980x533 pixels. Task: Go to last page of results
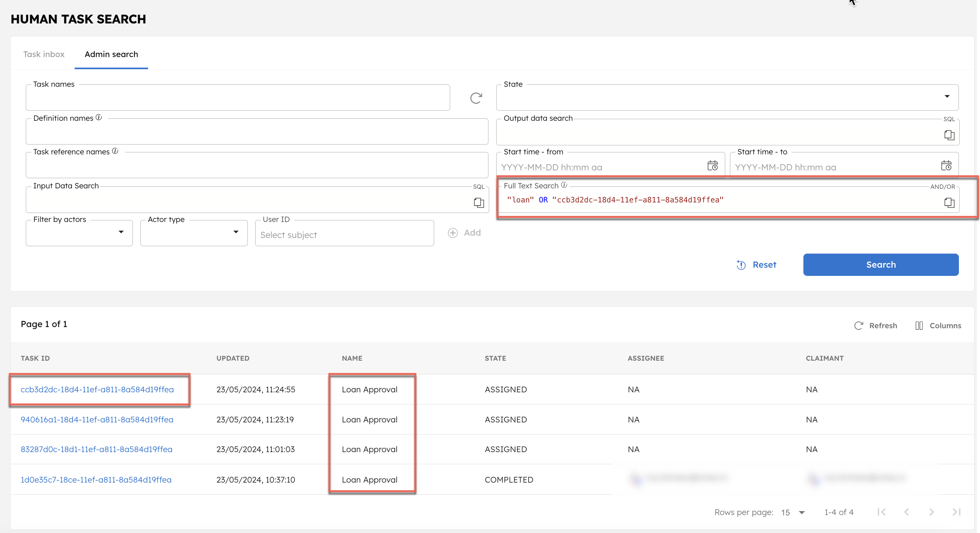[x=957, y=512]
